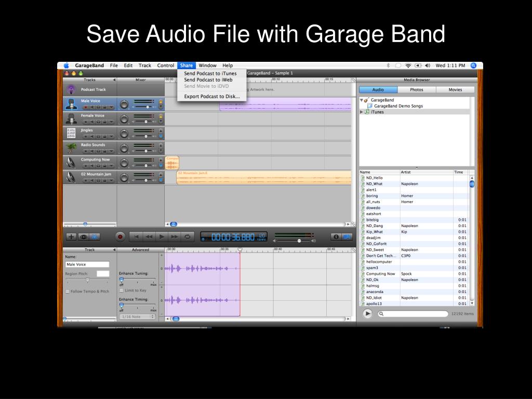Toggle the Media Browser button
This screenshot has width=532, height=399.
tap(347, 237)
